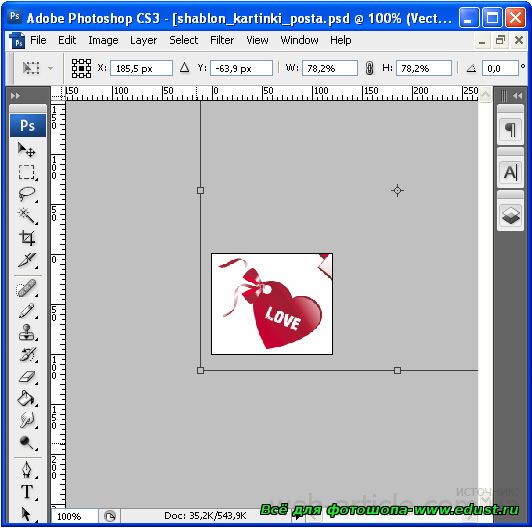Open the Filter menu

(222, 40)
